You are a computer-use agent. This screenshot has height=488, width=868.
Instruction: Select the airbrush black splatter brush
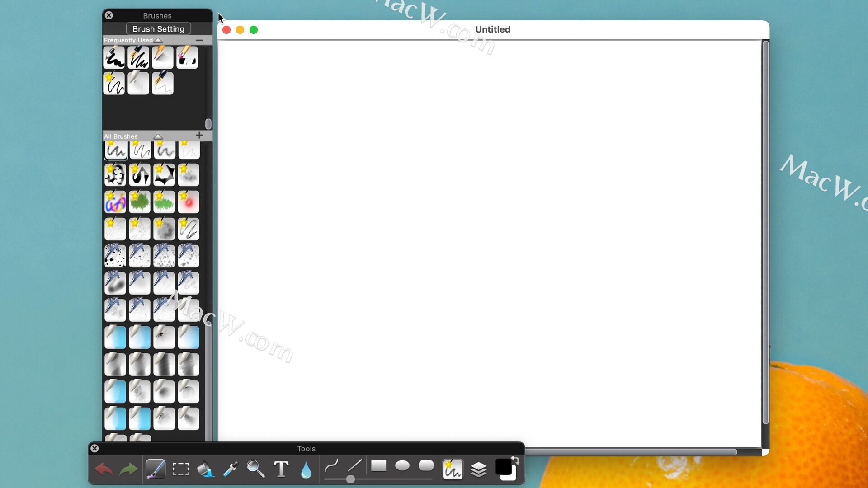[115, 256]
